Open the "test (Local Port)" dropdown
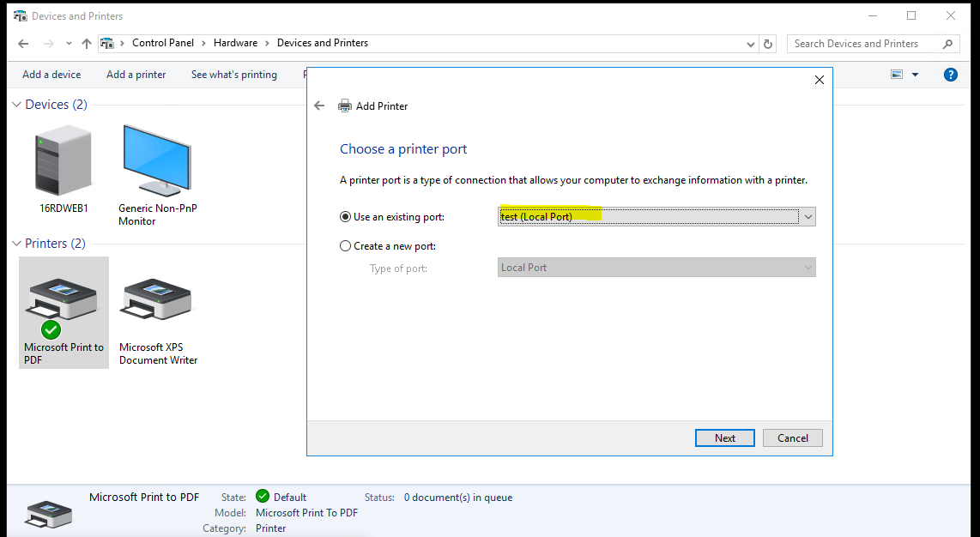This screenshot has width=980, height=537. (x=807, y=216)
